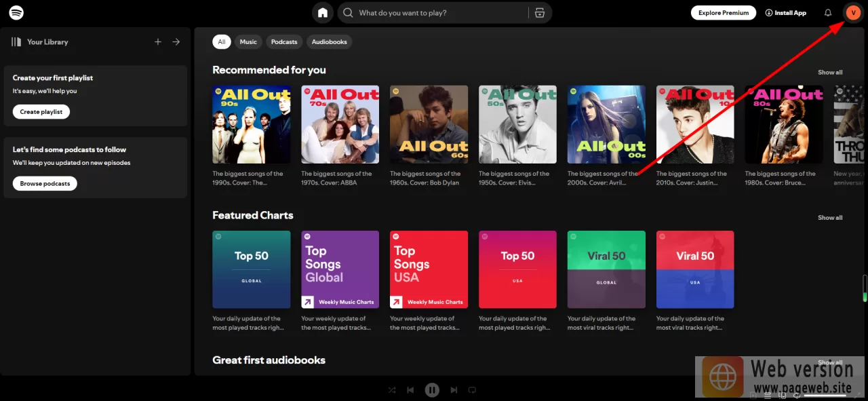Open Top 50 Global chart

(x=252, y=270)
